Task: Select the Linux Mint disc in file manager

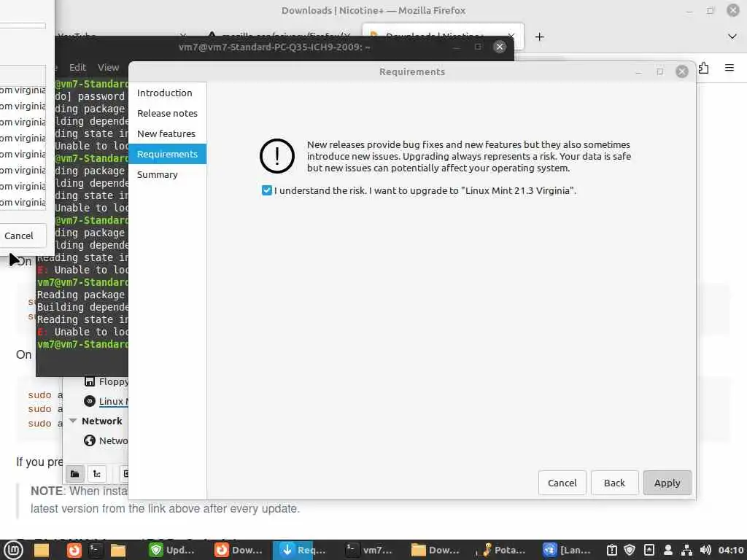Action: [106, 401]
